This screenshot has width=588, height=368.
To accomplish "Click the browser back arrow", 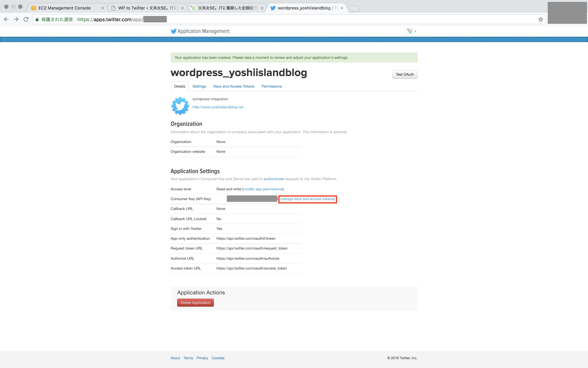I will tap(6, 19).
